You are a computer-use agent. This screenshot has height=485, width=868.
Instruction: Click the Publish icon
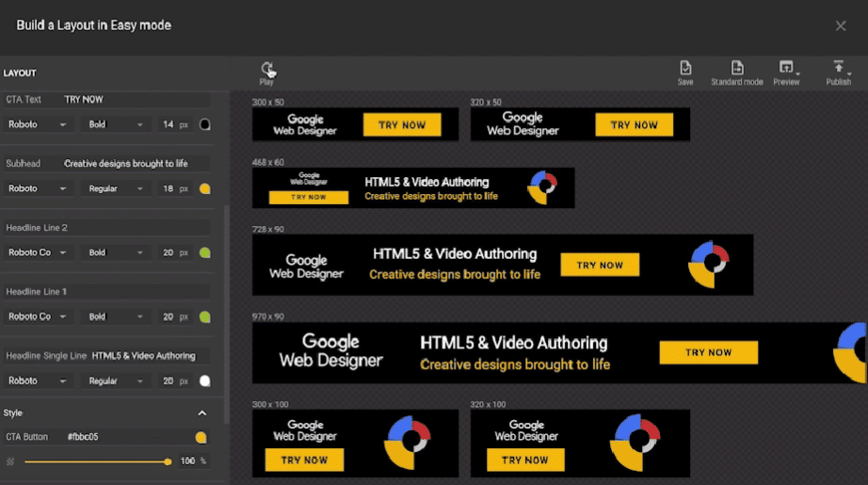tap(839, 73)
